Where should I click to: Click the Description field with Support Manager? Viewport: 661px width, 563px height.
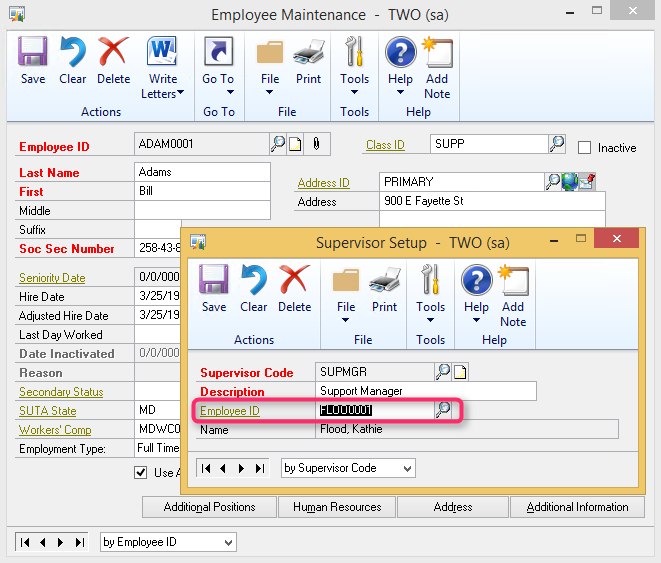coord(425,391)
